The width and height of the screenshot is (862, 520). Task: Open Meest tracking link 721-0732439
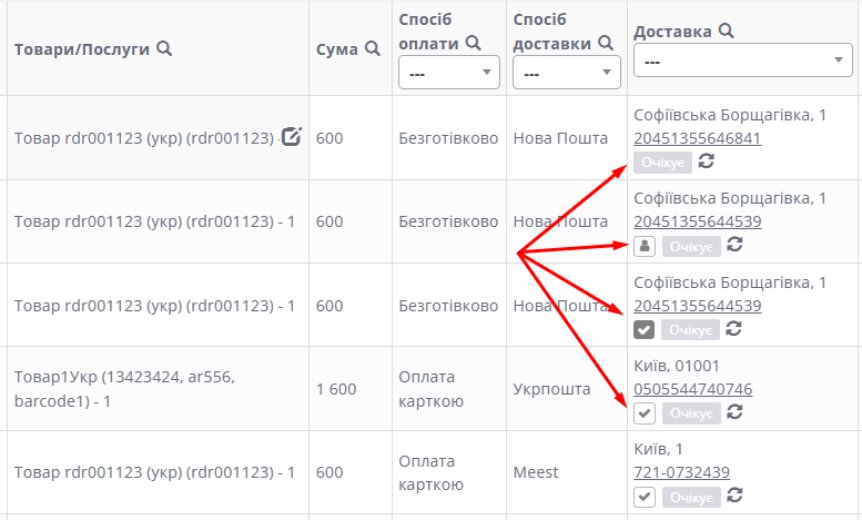click(681, 472)
